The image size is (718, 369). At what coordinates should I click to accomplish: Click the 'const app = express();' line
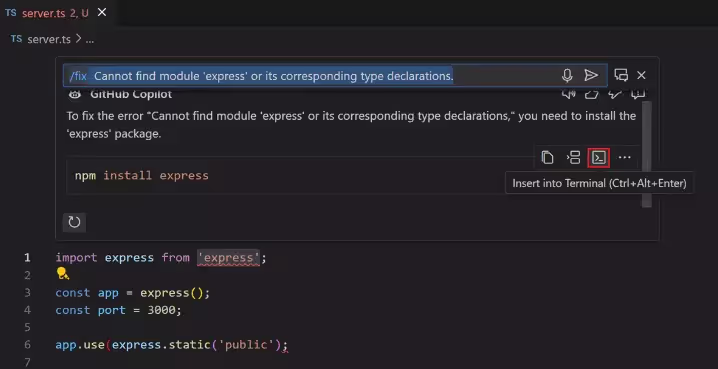pyautogui.click(x=133, y=293)
